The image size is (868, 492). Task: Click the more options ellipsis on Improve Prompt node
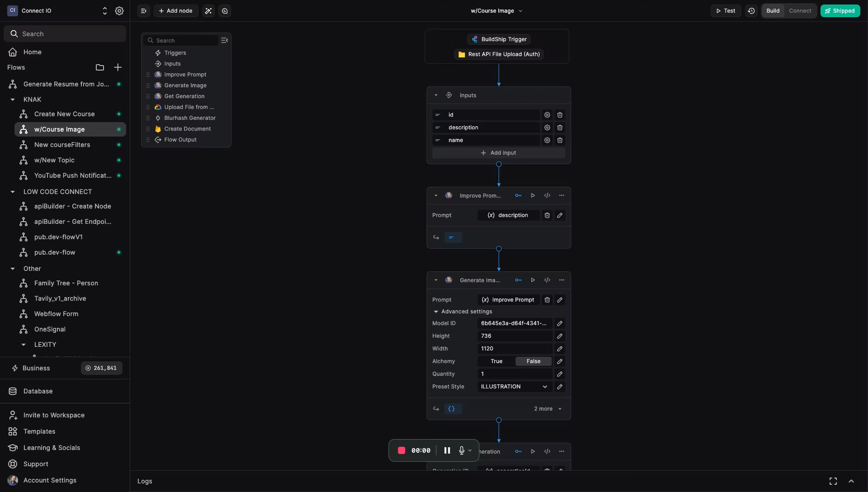click(x=561, y=195)
